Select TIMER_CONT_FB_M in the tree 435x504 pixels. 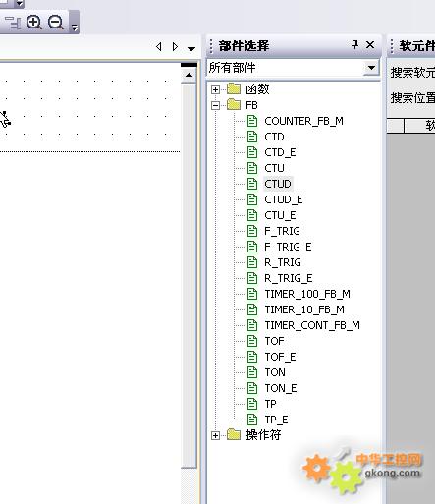pyautogui.click(x=312, y=325)
